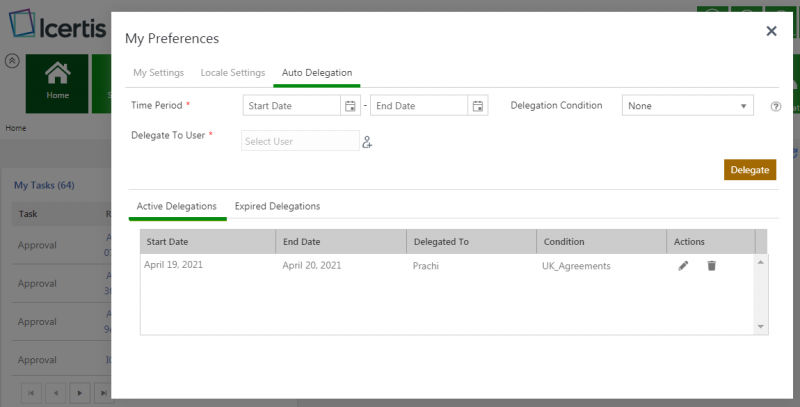The height and width of the screenshot is (407, 800).
Task: Open the Start Date calendar picker
Action: click(350, 106)
